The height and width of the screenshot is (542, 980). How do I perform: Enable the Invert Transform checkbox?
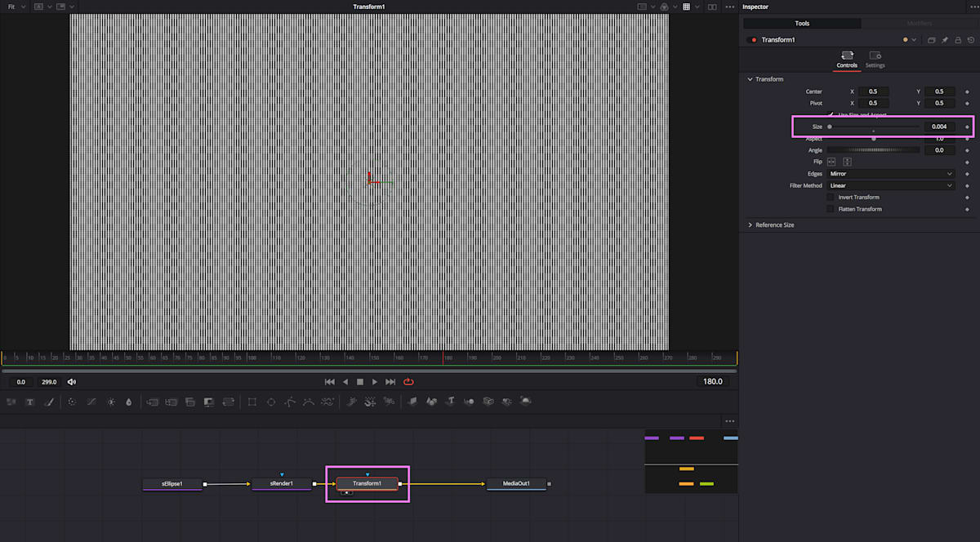[829, 197]
